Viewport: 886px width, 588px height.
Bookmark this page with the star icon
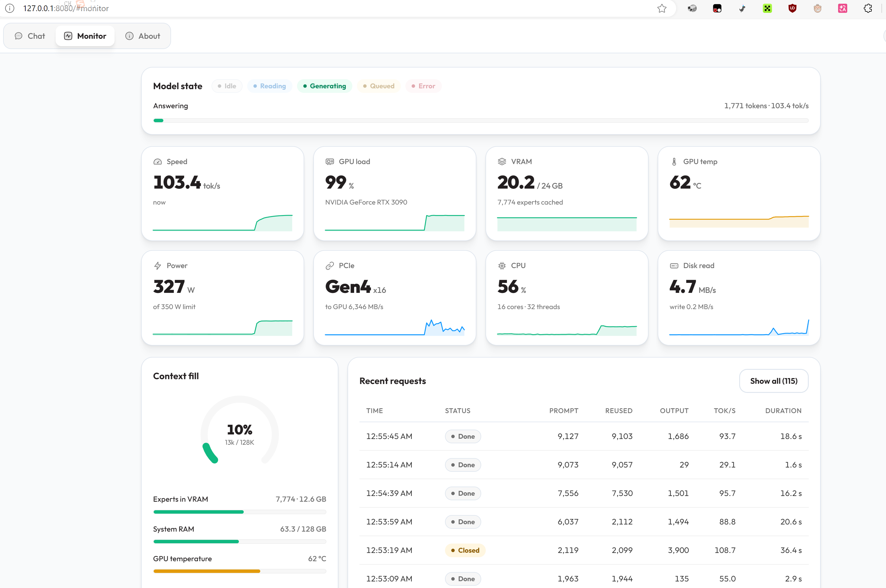pos(662,8)
